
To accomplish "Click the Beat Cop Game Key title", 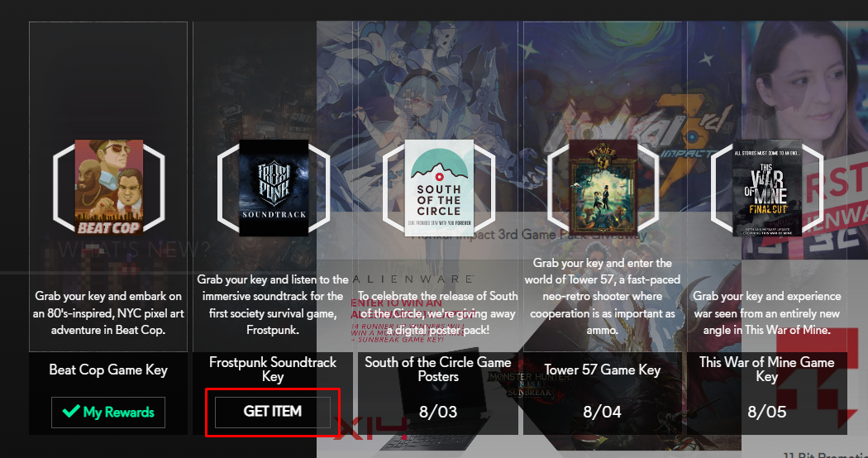I will click(108, 370).
